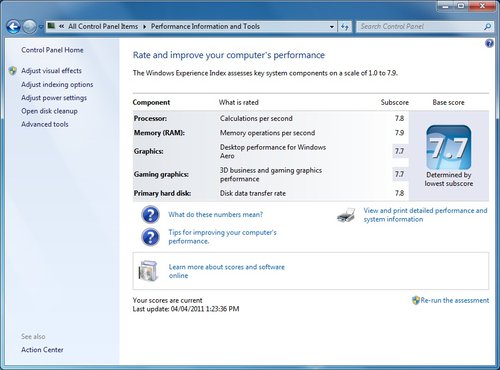Select the Memory (RAM): row label
Viewport: 500px width, 370px height.
pyautogui.click(x=159, y=133)
